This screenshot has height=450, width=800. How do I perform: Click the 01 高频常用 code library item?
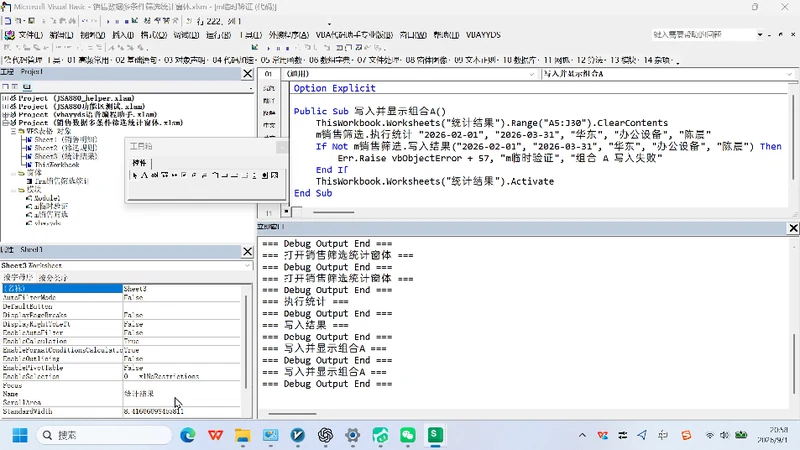tap(88, 60)
